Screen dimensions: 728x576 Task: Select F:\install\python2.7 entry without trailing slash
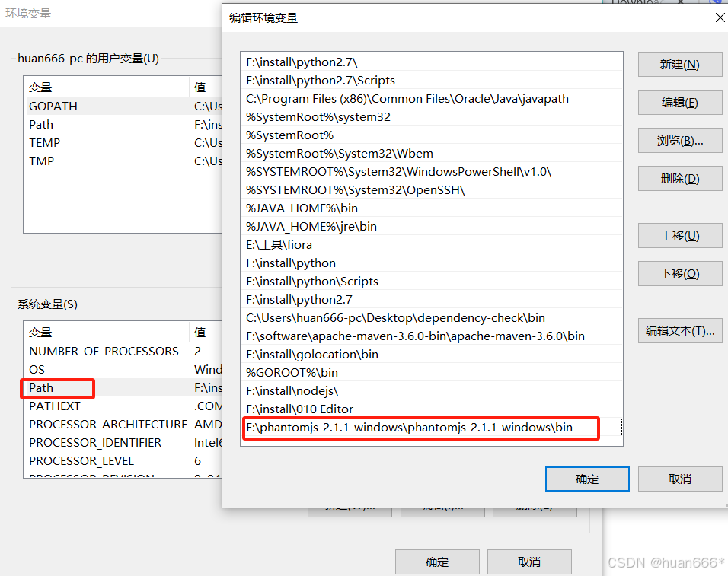tap(432, 300)
